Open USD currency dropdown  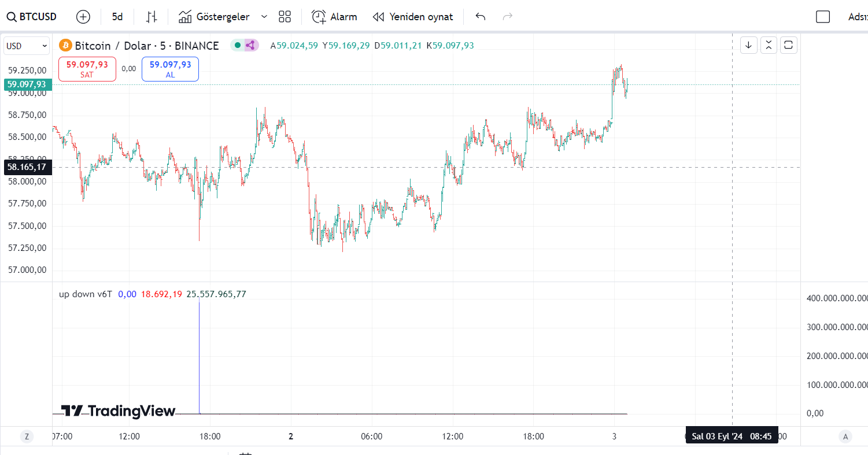(27, 46)
